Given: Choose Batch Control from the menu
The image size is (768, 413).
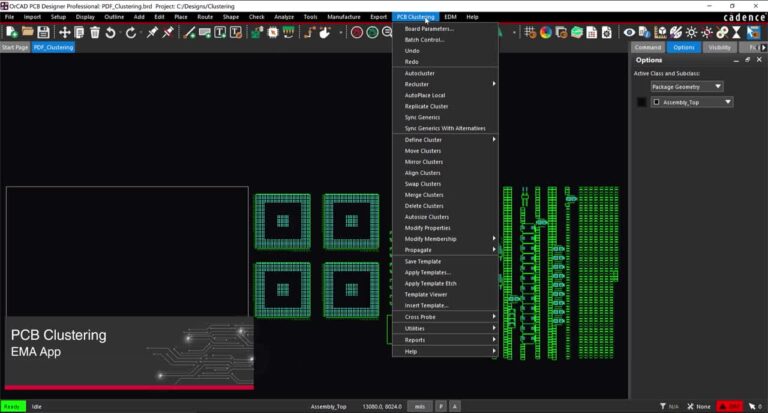Looking at the screenshot, I should pos(445,40).
